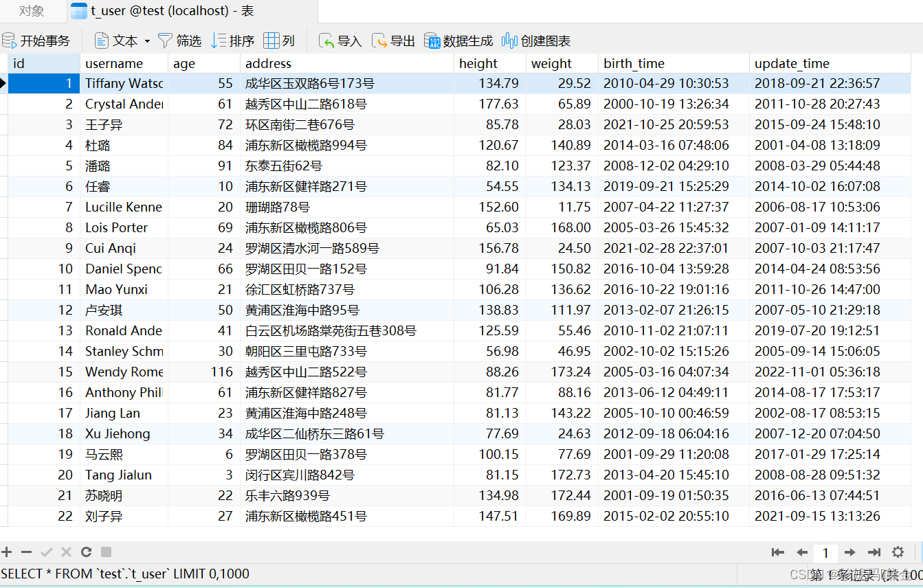923x588 pixels.
Task: Go to the first page of records
Action: [778, 552]
